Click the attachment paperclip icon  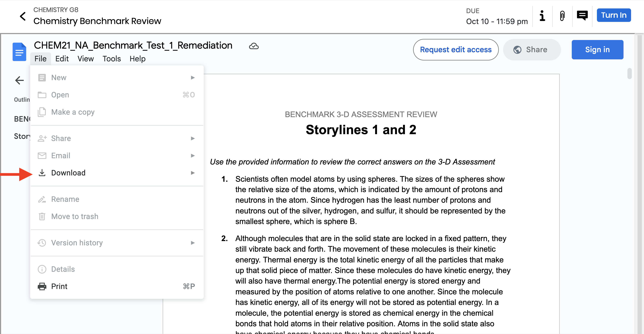tap(562, 16)
